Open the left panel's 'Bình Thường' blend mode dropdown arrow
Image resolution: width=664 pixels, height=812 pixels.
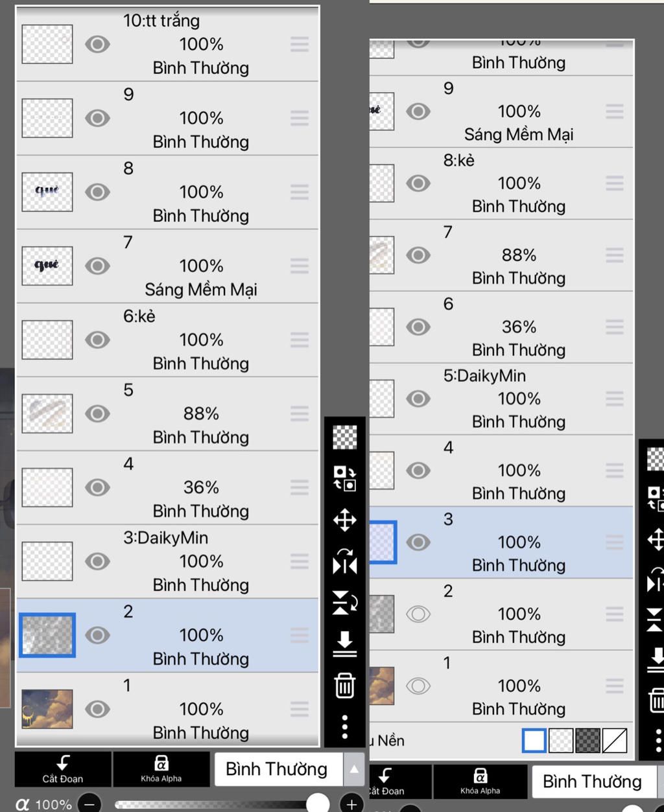354,769
